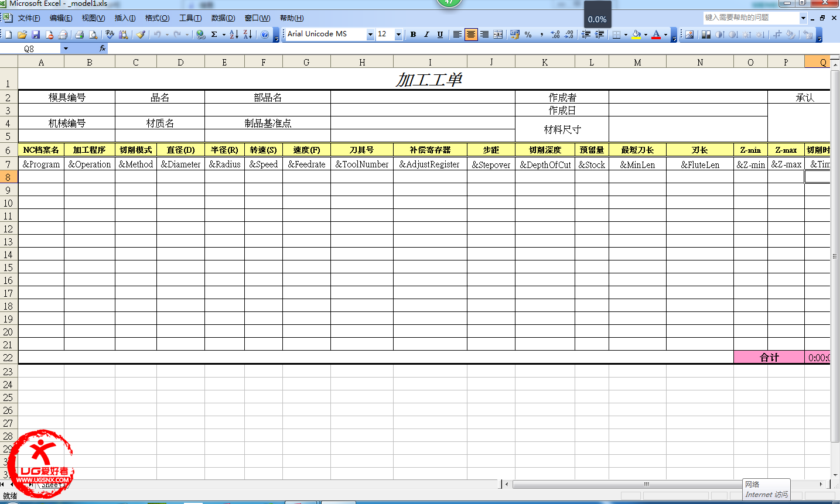Align text left
840x504 pixels.
457,35
